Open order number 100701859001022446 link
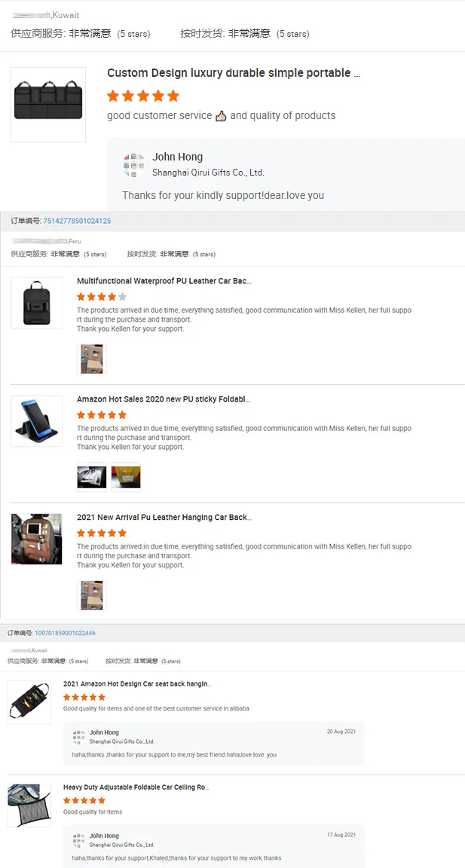Image resolution: width=465 pixels, height=868 pixels. click(65, 633)
